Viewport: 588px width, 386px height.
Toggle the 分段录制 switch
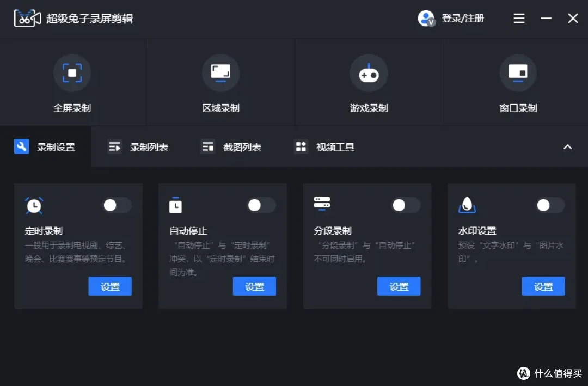pyautogui.click(x=406, y=205)
